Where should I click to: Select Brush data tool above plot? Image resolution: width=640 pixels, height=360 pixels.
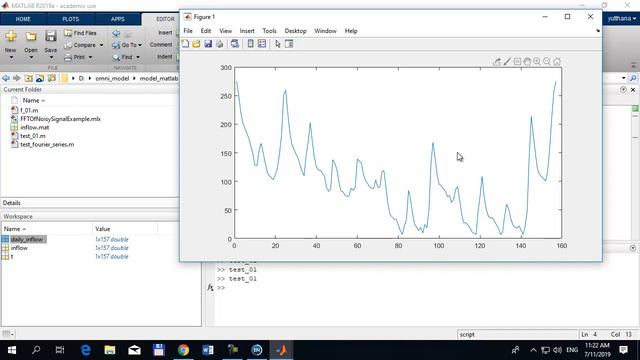click(x=507, y=62)
